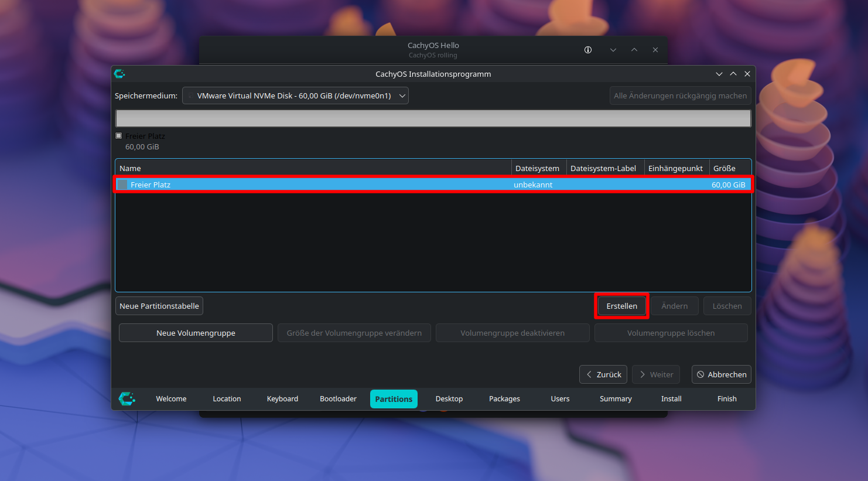Select the 'Freier Platz' partition row

click(433, 185)
